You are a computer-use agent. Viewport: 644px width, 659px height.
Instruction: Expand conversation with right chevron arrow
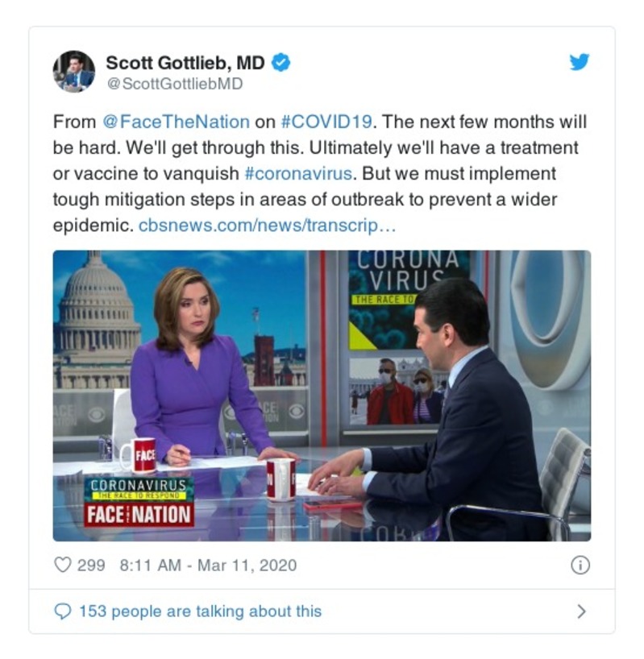click(x=581, y=611)
